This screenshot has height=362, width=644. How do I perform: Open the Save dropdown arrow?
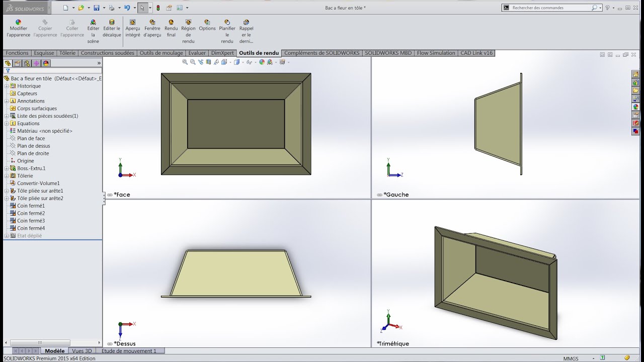(x=104, y=8)
